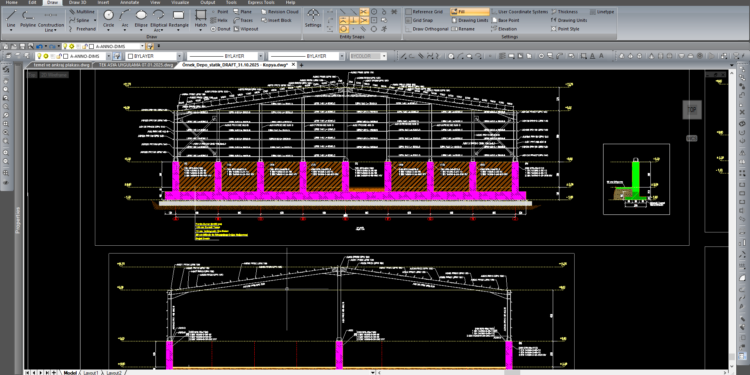This screenshot has height=375, width=750.
Task: Pick the Circle tool
Action: pyautogui.click(x=109, y=18)
